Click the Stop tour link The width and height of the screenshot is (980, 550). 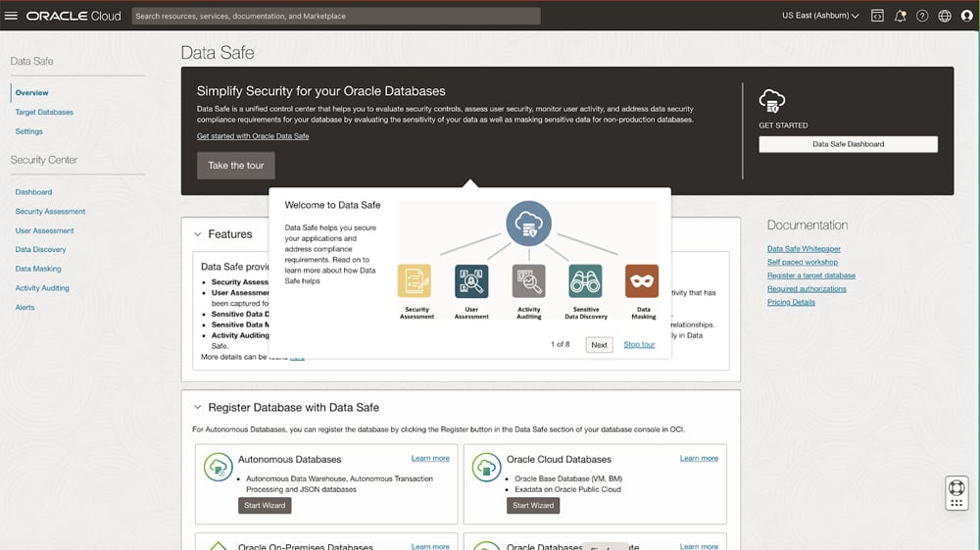639,345
